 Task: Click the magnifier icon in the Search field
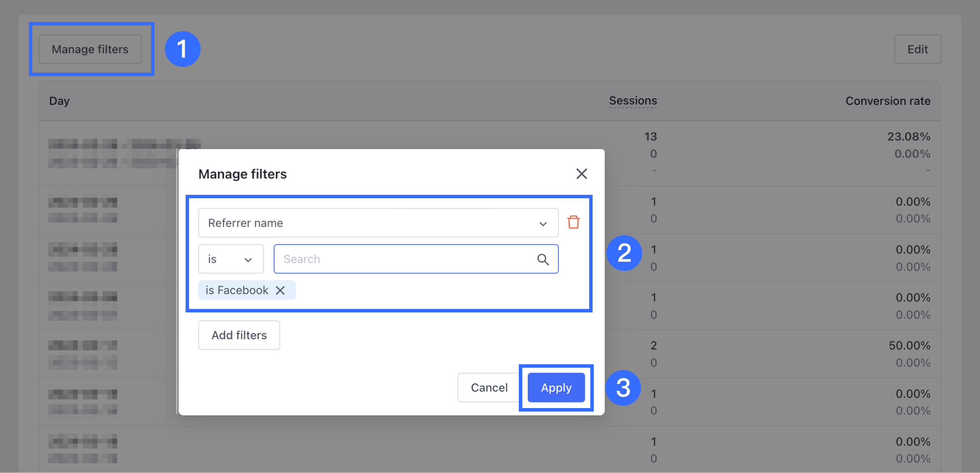543,259
